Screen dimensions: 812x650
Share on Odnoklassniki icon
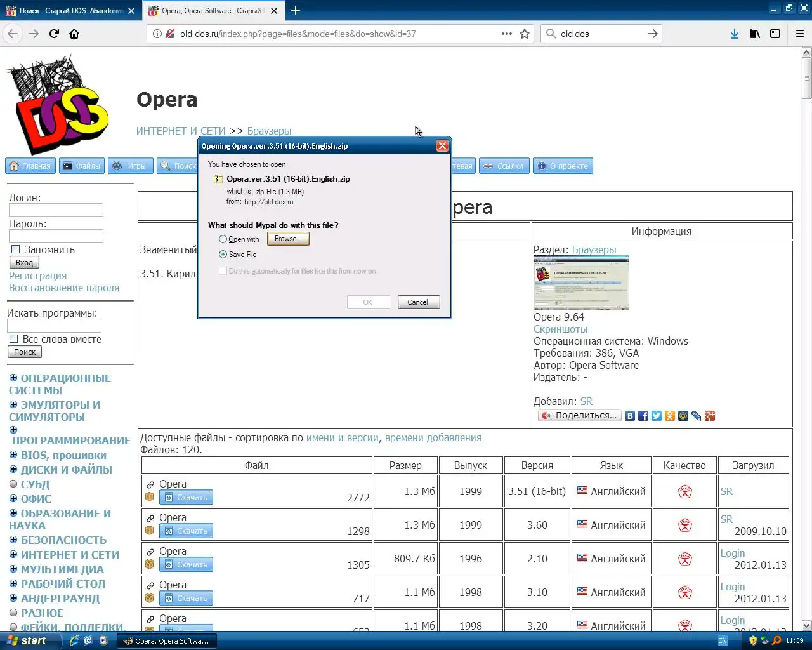click(x=670, y=416)
